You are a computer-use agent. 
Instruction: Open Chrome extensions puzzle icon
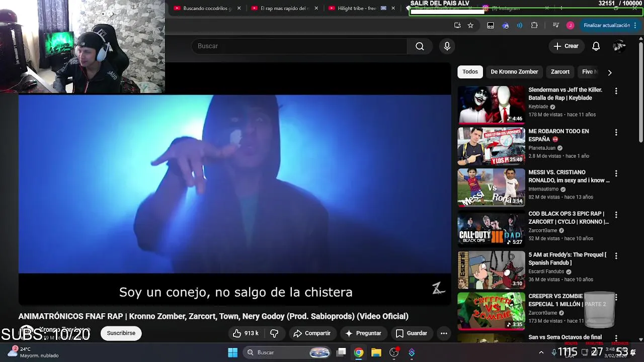pyautogui.click(x=534, y=26)
